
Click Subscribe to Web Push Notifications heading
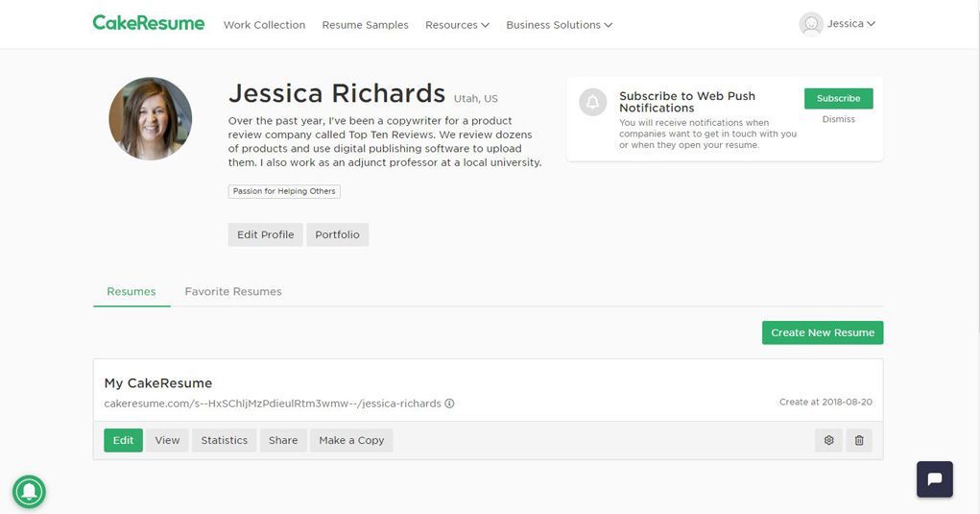687,102
